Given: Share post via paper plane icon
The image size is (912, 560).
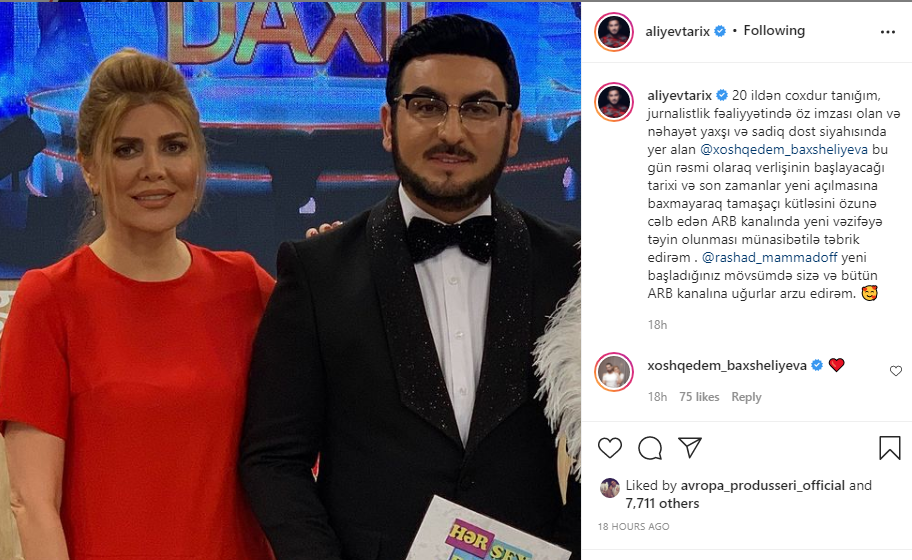Looking at the screenshot, I should (690, 447).
